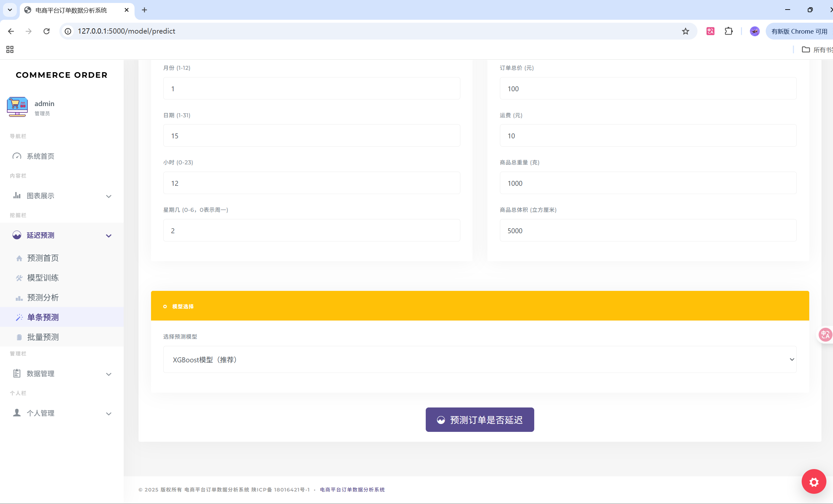Bookmark this page with star icon
Viewport: 833px width, 504px height.
tap(685, 31)
